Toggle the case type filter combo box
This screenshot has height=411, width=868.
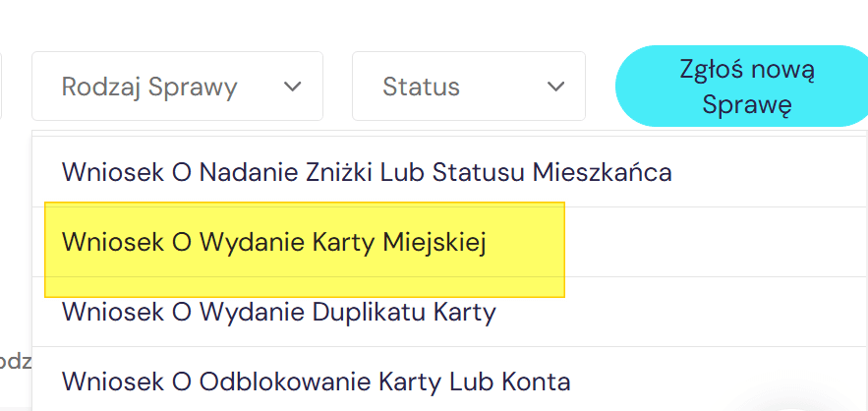pyautogui.click(x=177, y=87)
